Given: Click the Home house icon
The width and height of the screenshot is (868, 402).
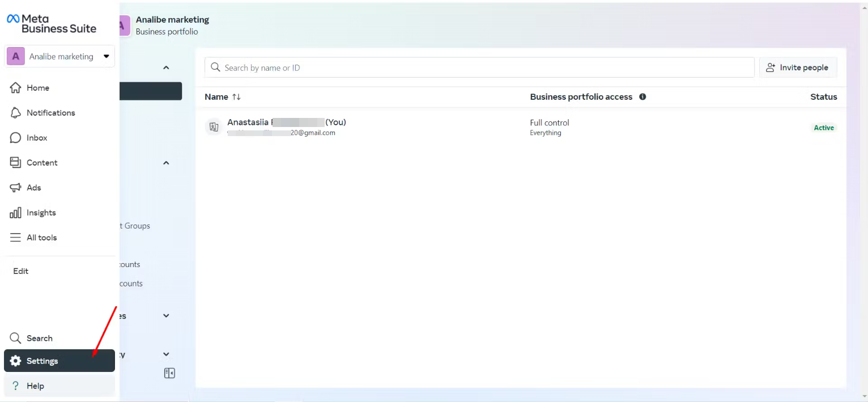Looking at the screenshot, I should [15, 88].
